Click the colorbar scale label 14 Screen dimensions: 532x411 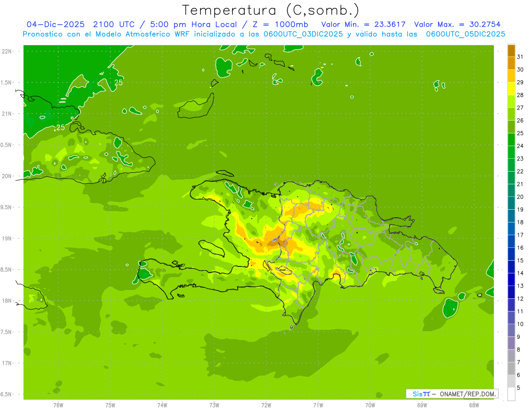coord(520,273)
